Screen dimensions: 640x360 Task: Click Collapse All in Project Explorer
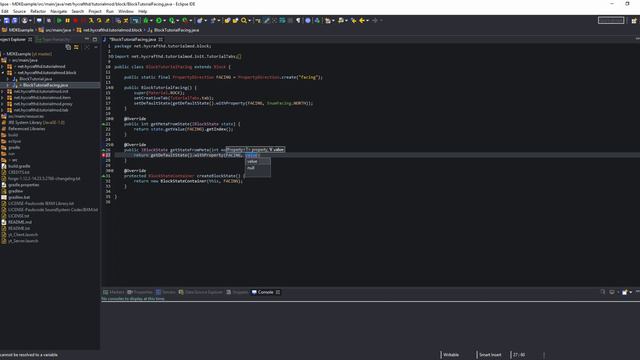coord(68,47)
